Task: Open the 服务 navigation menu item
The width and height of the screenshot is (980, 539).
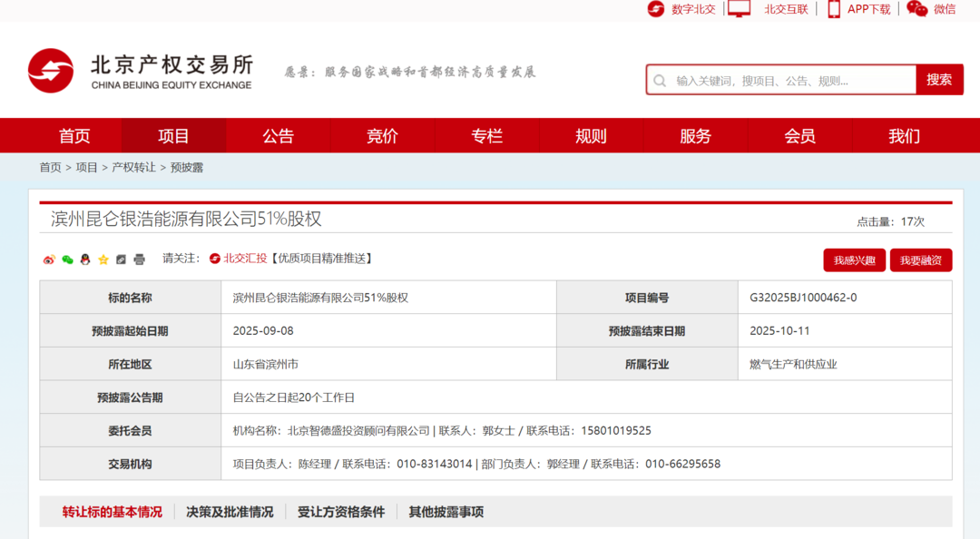Action: [696, 136]
